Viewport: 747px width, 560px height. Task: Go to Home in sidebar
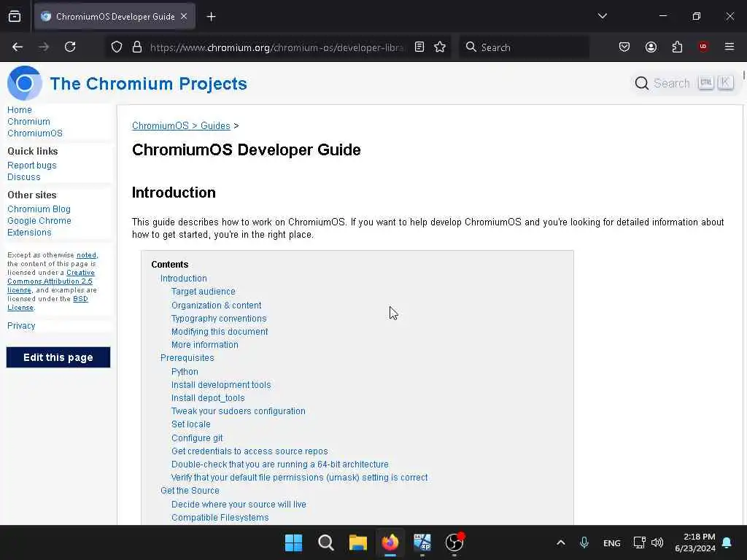(x=20, y=109)
